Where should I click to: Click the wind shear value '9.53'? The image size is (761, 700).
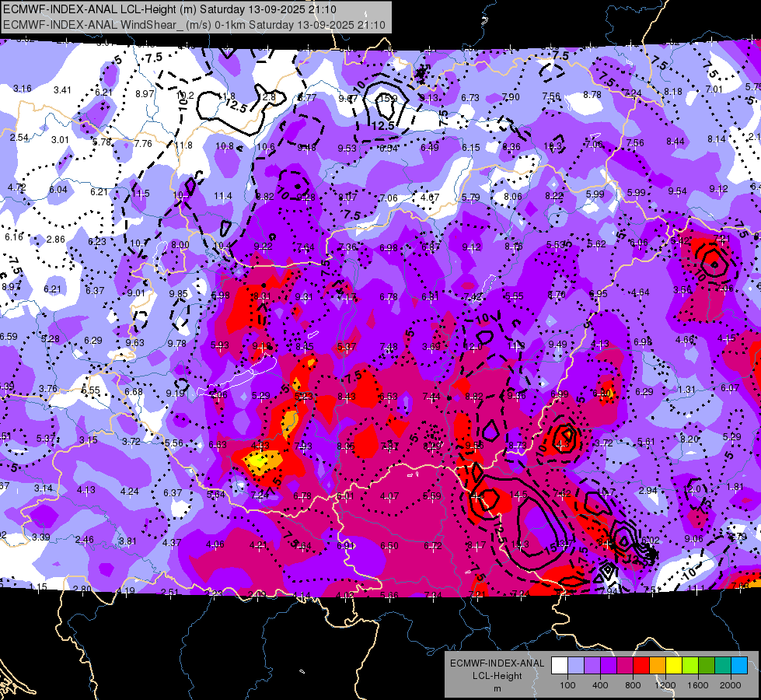(x=347, y=148)
